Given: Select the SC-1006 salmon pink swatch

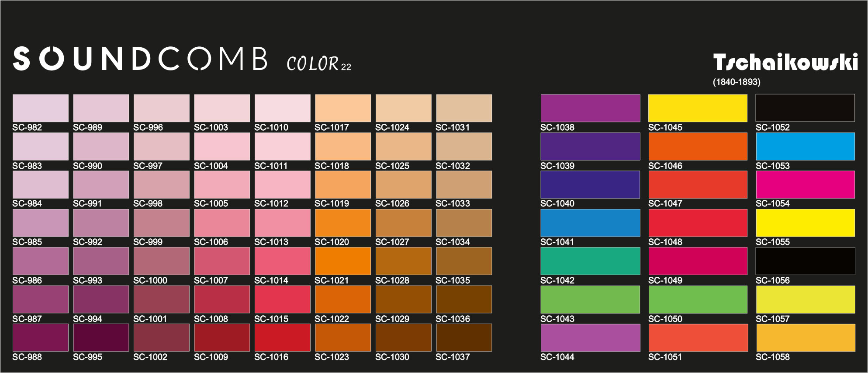Looking at the screenshot, I should click(x=222, y=223).
